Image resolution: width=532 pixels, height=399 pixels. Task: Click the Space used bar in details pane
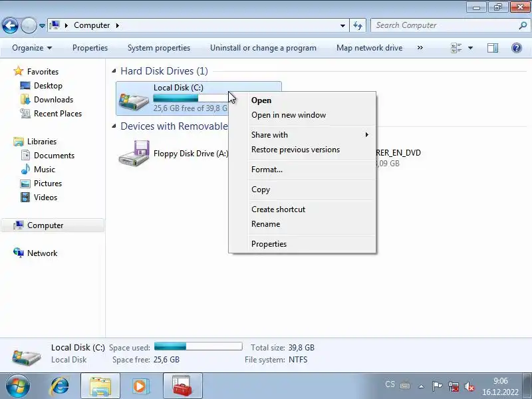[x=198, y=346]
